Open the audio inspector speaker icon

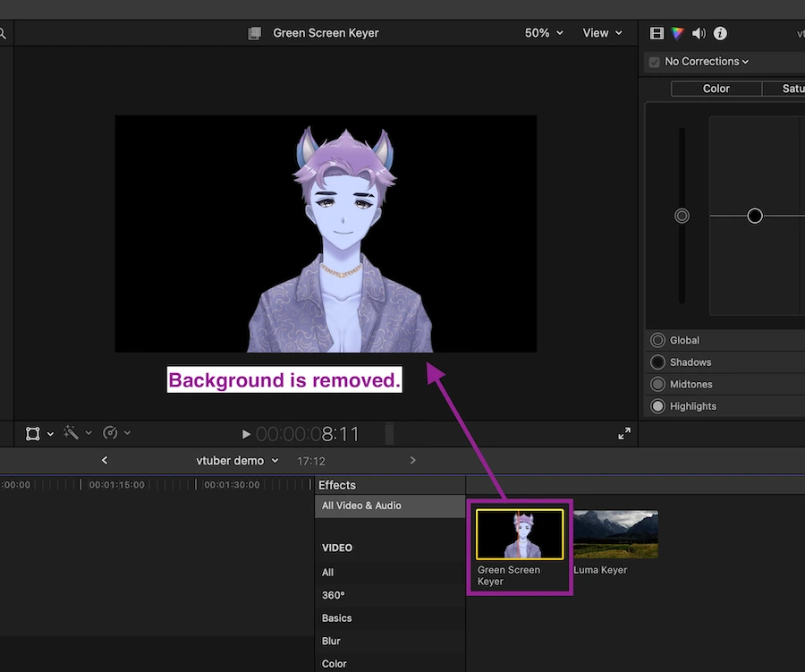(699, 33)
